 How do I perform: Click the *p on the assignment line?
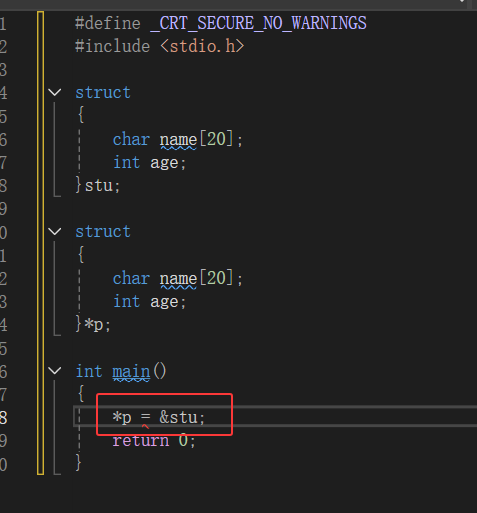point(122,418)
